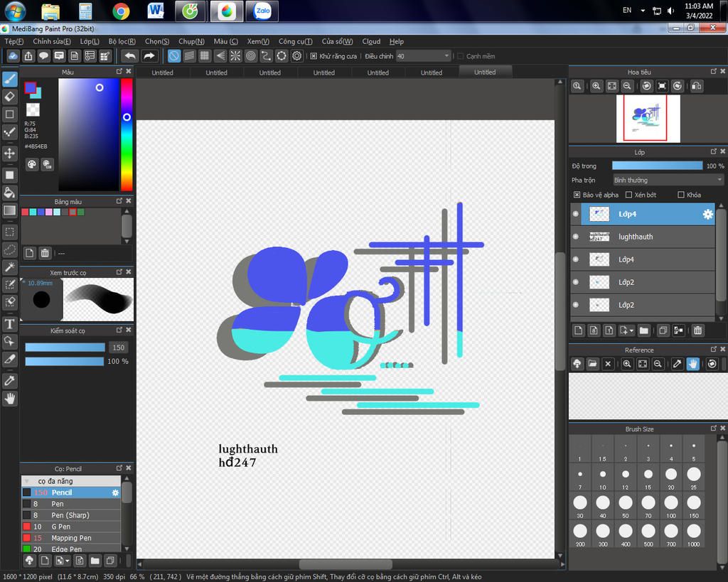
Task: Click the vertical rainbow hue slider
Action: [127, 134]
